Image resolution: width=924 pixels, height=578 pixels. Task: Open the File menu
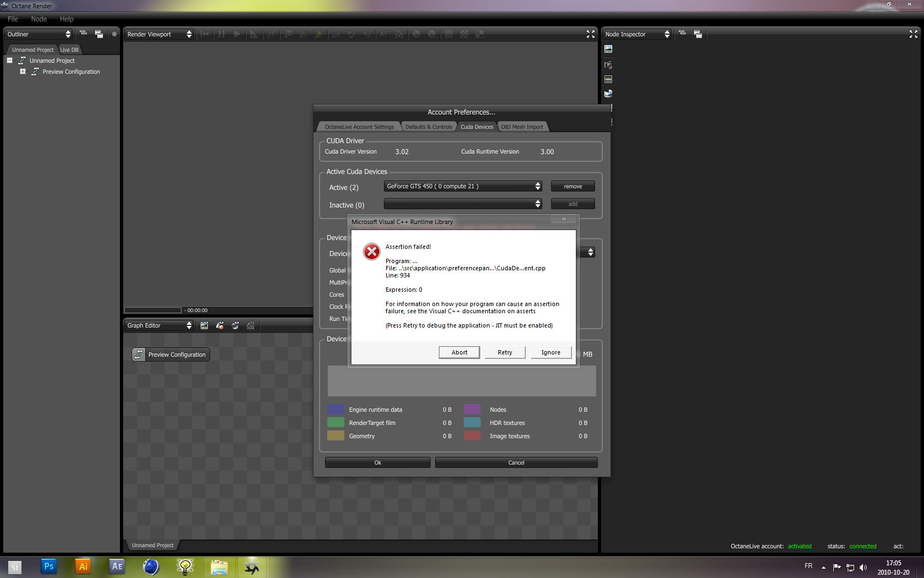[13, 19]
